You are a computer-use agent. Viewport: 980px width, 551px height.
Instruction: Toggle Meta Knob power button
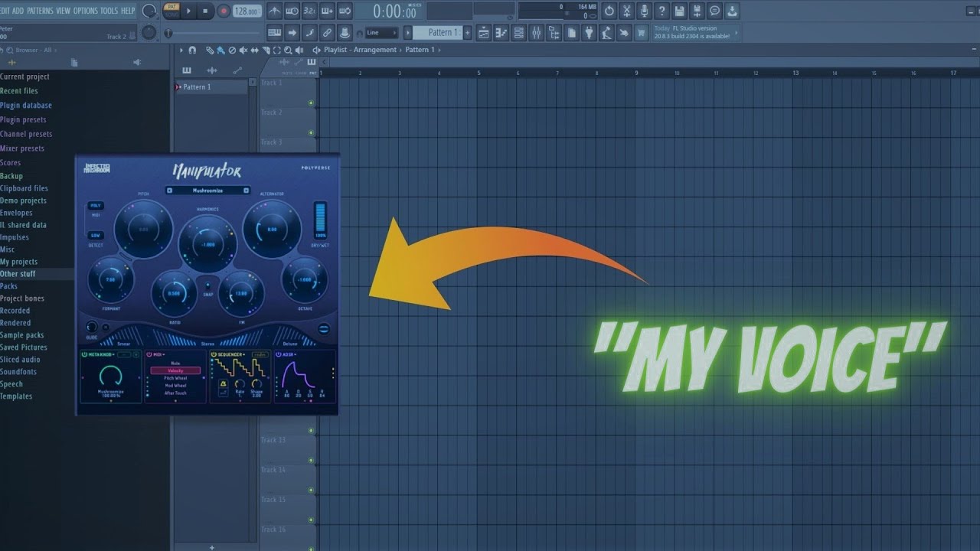tap(84, 354)
